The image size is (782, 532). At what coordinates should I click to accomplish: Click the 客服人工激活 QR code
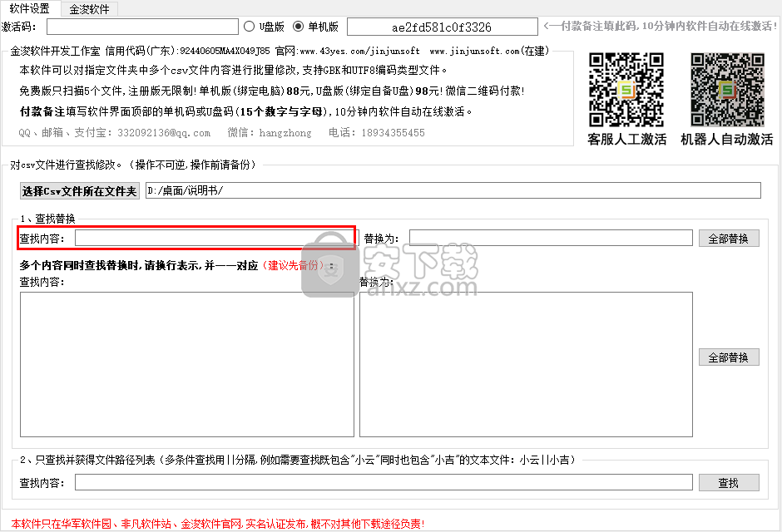point(626,90)
